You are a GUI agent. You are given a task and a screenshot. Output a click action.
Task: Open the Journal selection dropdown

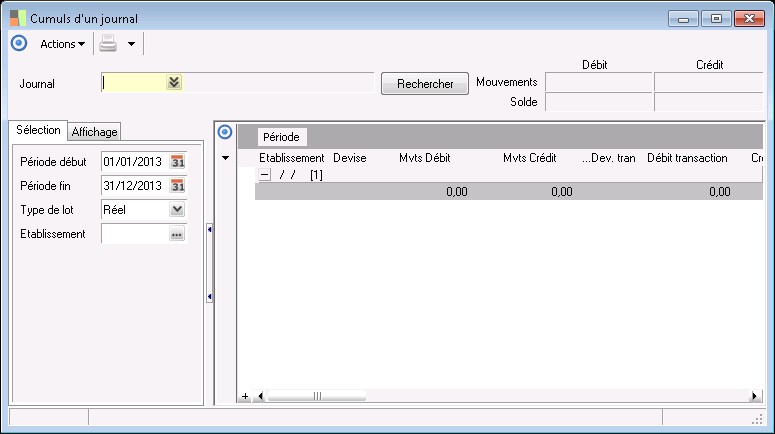click(174, 82)
